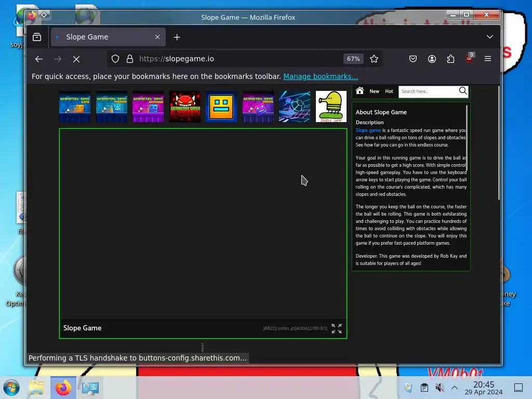The height and width of the screenshot is (399, 532).
Task: Save page to Pocket
Action: point(413,59)
